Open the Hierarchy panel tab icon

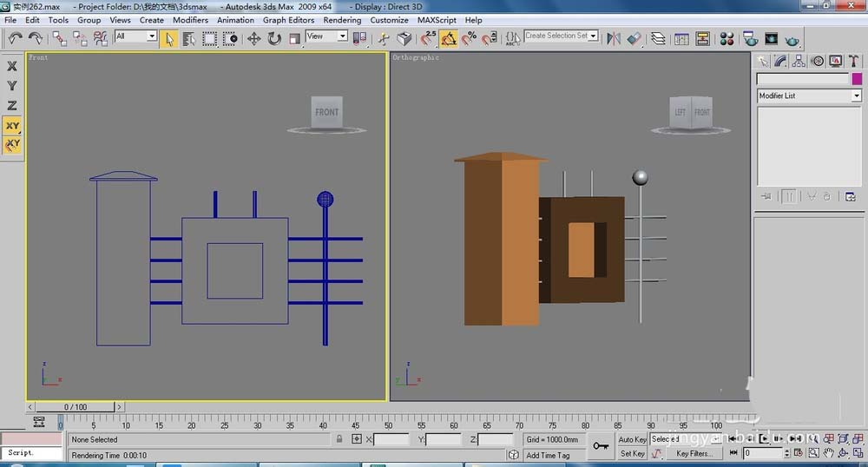[799, 61]
